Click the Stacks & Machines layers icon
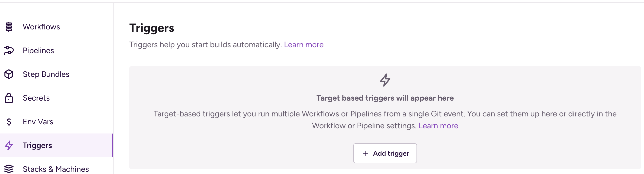The image size is (644, 174). (9, 169)
